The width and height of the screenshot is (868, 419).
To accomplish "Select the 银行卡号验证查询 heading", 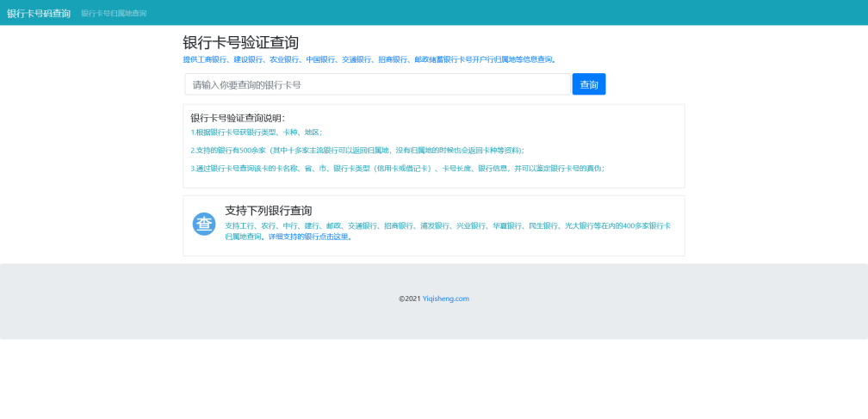I will 241,42.
